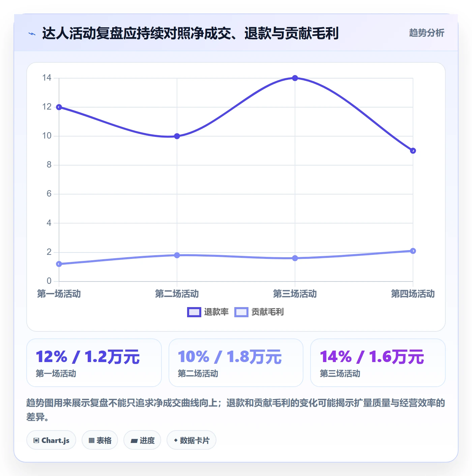Click 第三场活动 caption under 14% card

pyautogui.click(x=340, y=374)
